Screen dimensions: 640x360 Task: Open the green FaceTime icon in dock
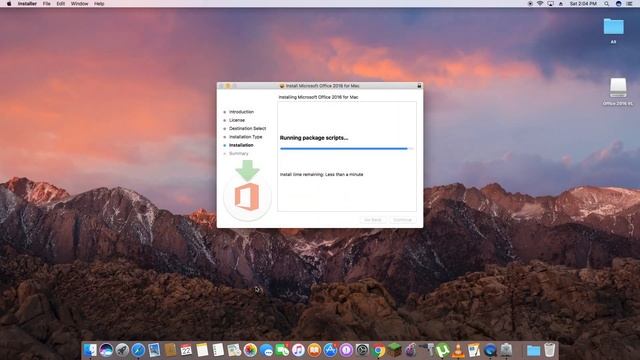click(282, 350)
